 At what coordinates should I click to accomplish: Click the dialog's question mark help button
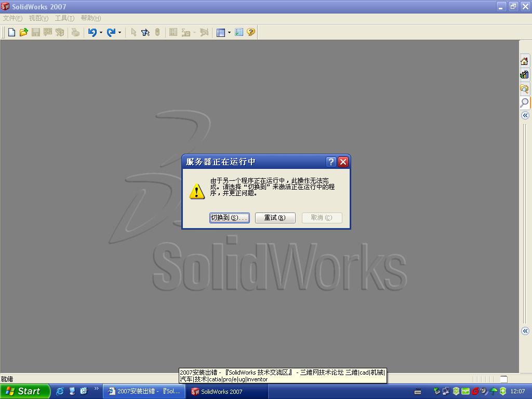coord(331,162)
